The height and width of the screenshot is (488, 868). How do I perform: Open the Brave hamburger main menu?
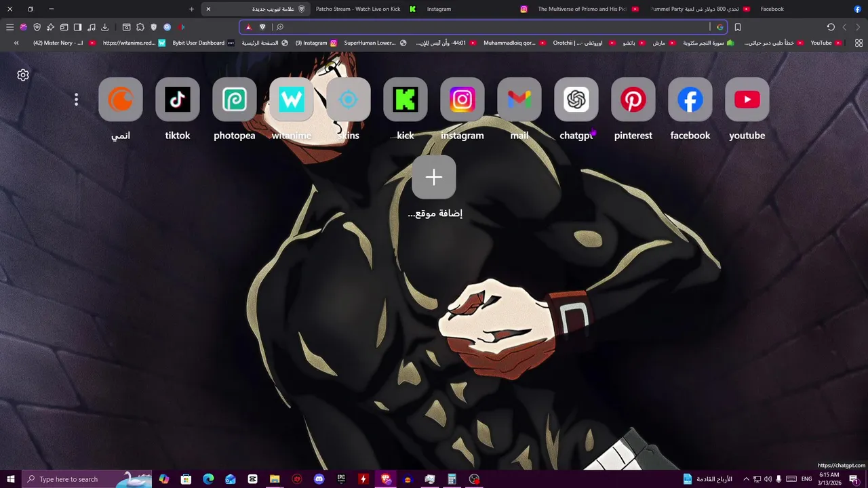click(x=9, y=27)
